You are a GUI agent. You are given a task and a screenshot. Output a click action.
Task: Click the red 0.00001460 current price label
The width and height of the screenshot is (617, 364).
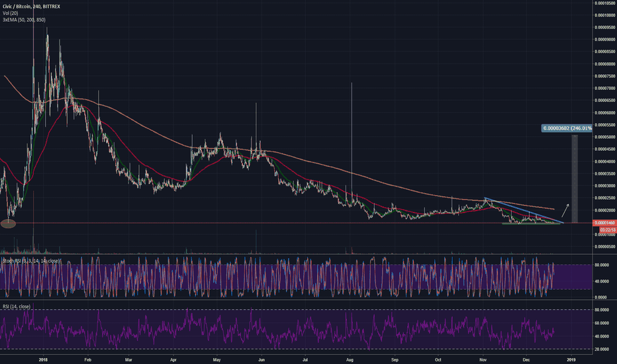pos(605,223)
